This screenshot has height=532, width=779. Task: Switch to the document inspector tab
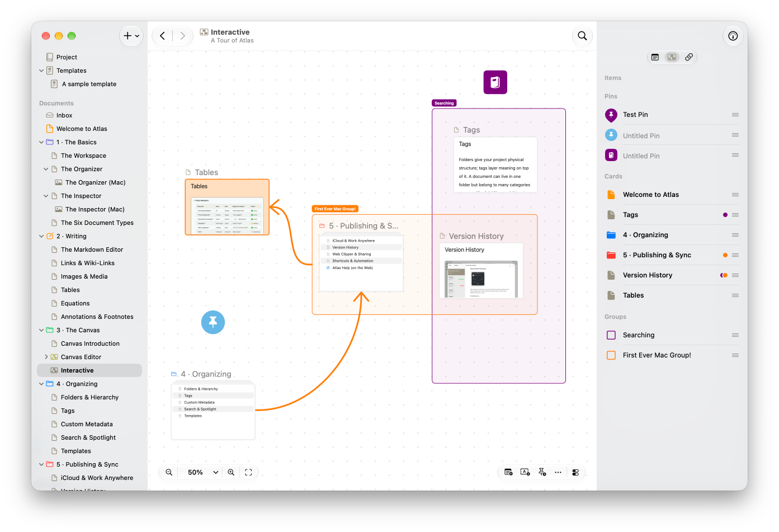[655, 57]
